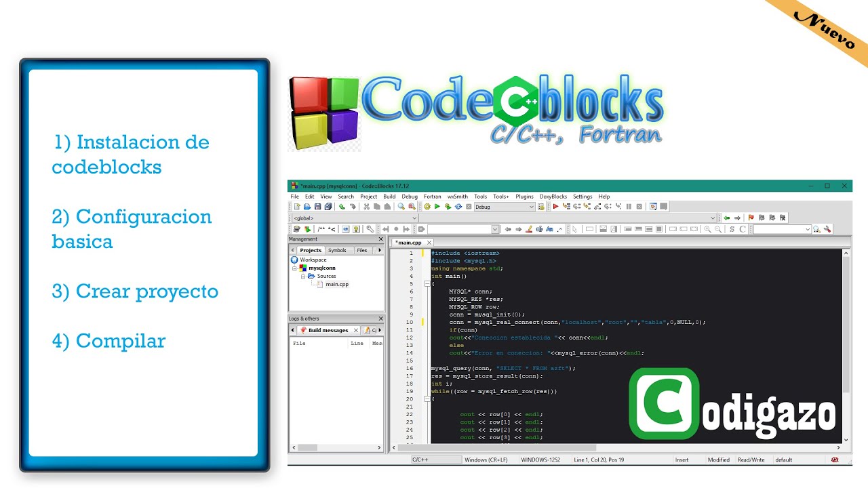This screenshot has width=868, height=488.
Task: Toggle the code fold marker at line 5
Action: coord(427,284)
